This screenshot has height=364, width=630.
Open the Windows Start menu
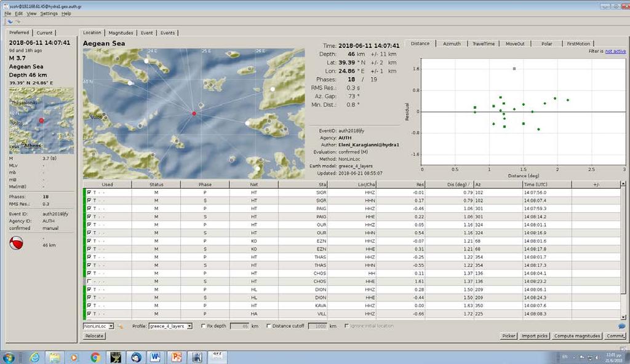pyautogui.click(x=9, y=357)
